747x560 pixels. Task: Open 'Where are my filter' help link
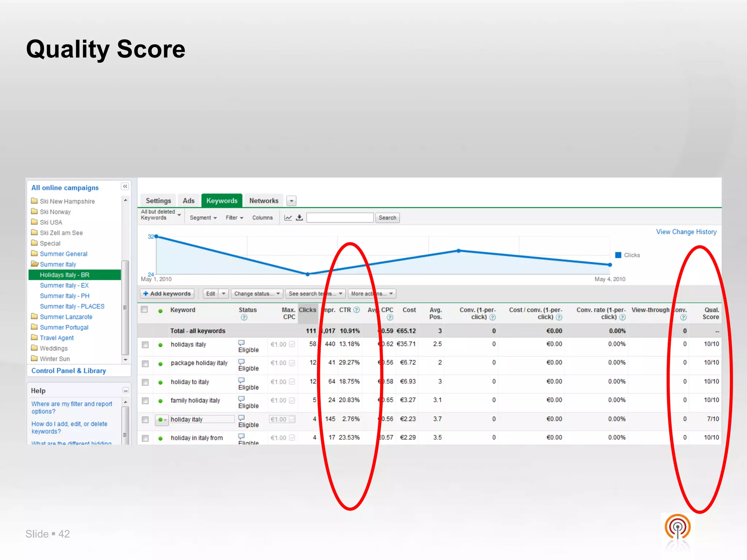click(72, 408)
